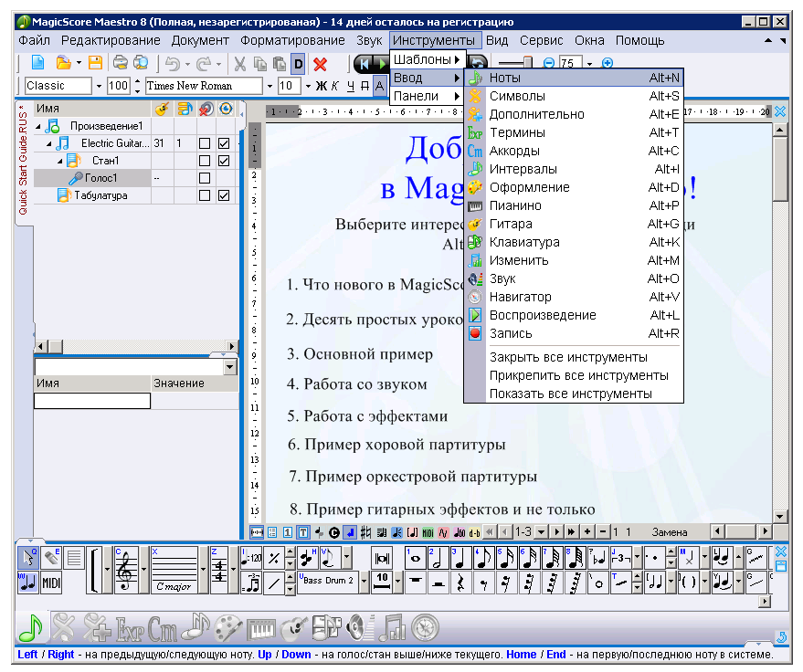
Task: Create a new document with the blank page icon
Action: [37, 63]
